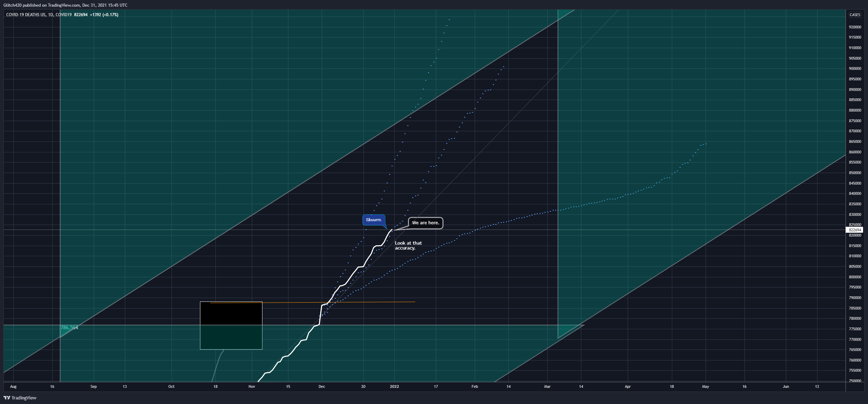The image size is (868, 404).
Task: Click the current price label 822694
Action: point(855,230)
